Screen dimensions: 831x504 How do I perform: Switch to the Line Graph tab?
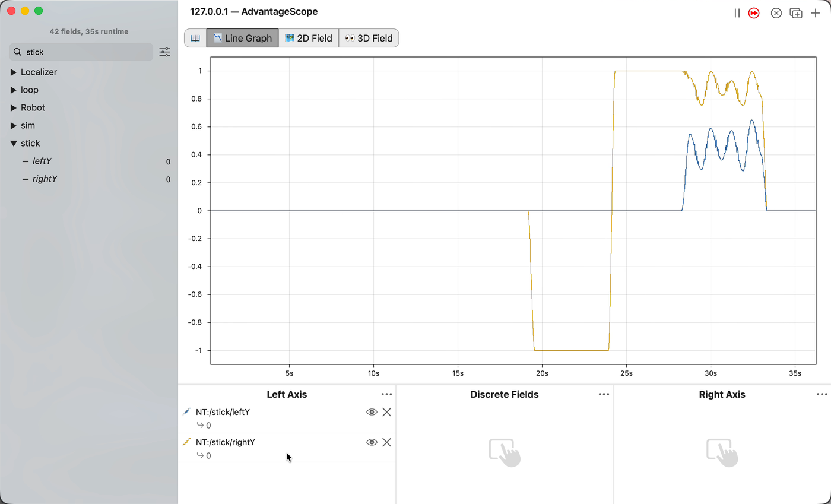coord(242,38)
